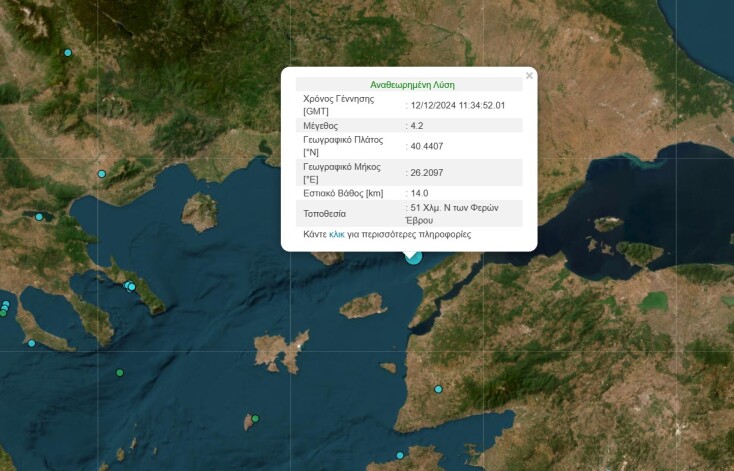Click the magnitude value 4.2
The image size is (734, 471).
[x=418, y=126]
